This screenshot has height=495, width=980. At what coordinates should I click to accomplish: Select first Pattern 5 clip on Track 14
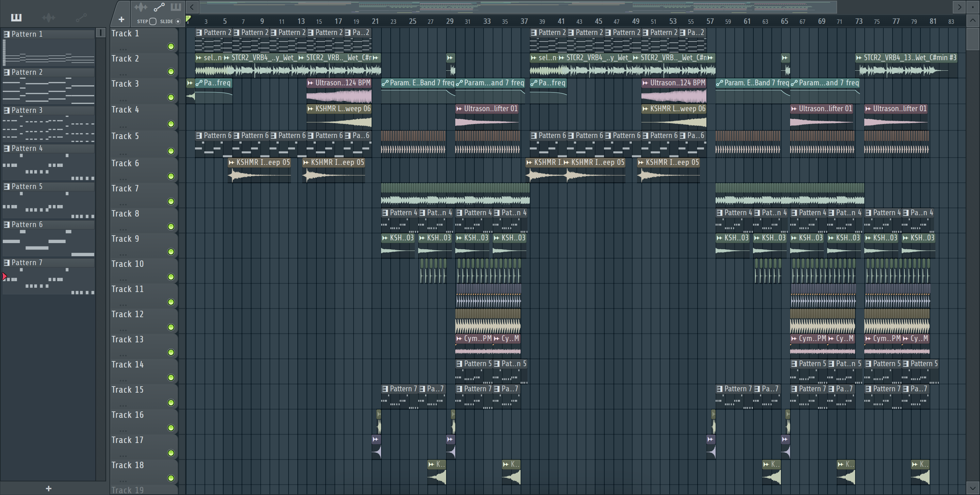[x=474, y=371]
